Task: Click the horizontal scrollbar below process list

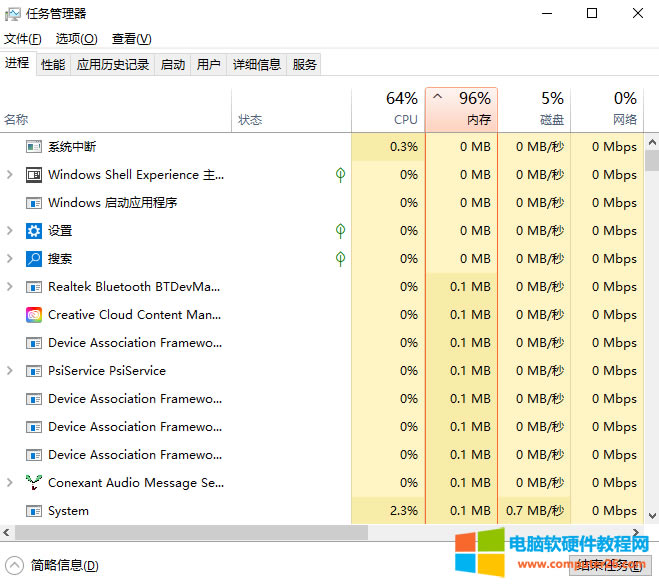Action: tap(200, 534)
